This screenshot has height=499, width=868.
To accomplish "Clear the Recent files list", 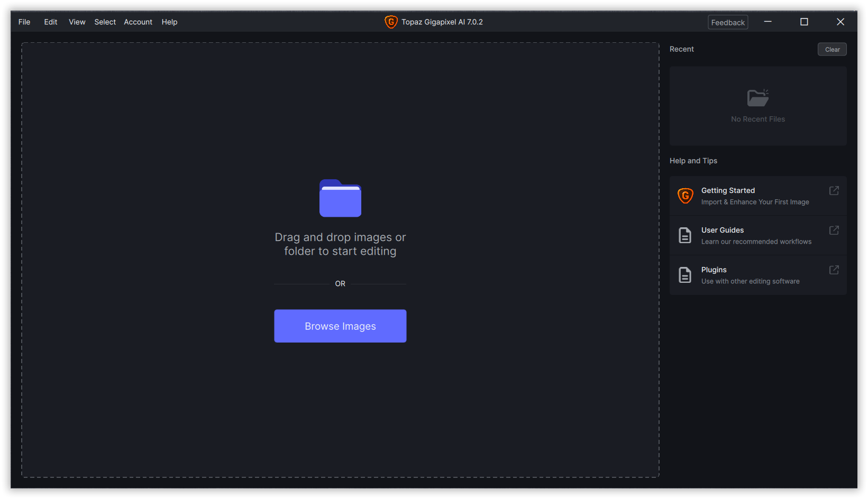I will click(x=832, y=49).
